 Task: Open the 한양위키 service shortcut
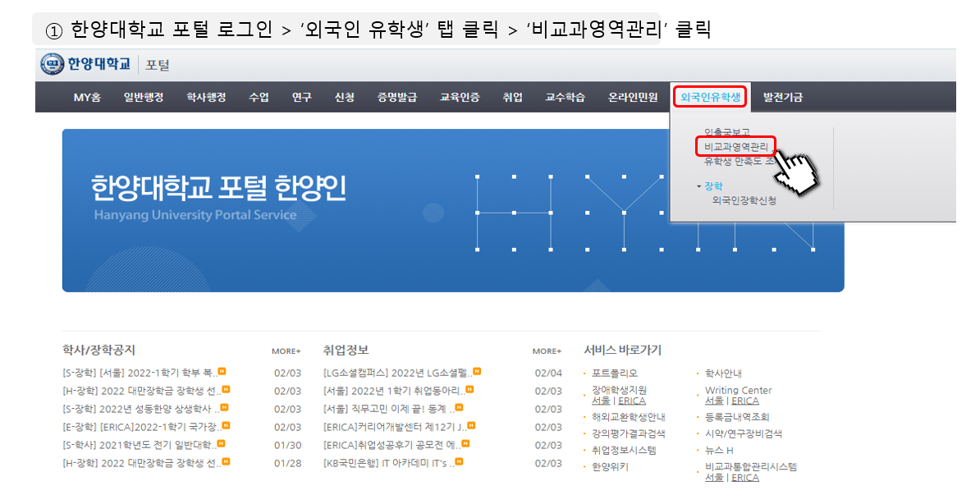610,467
